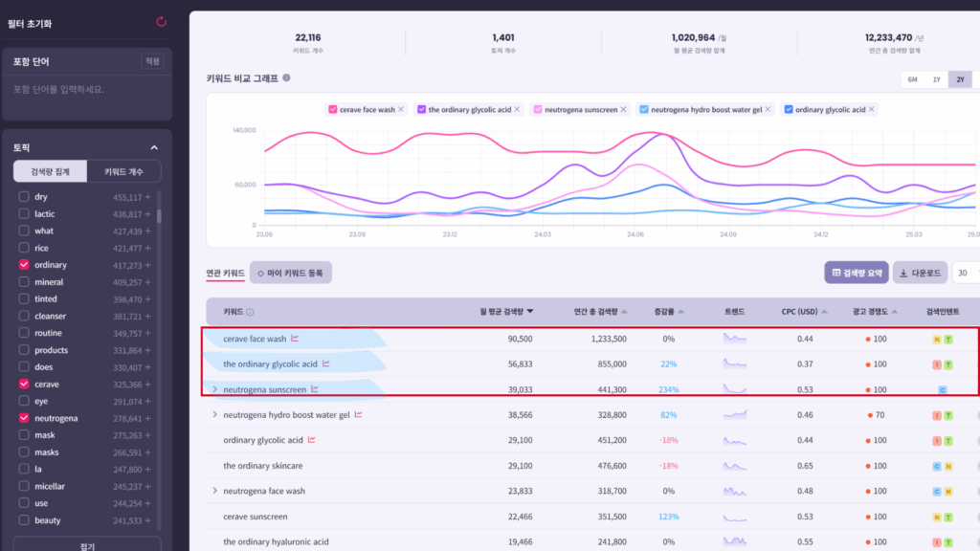
Task: Switch to the 키워드 개수 tab
Action: click(x=123, y=171)
